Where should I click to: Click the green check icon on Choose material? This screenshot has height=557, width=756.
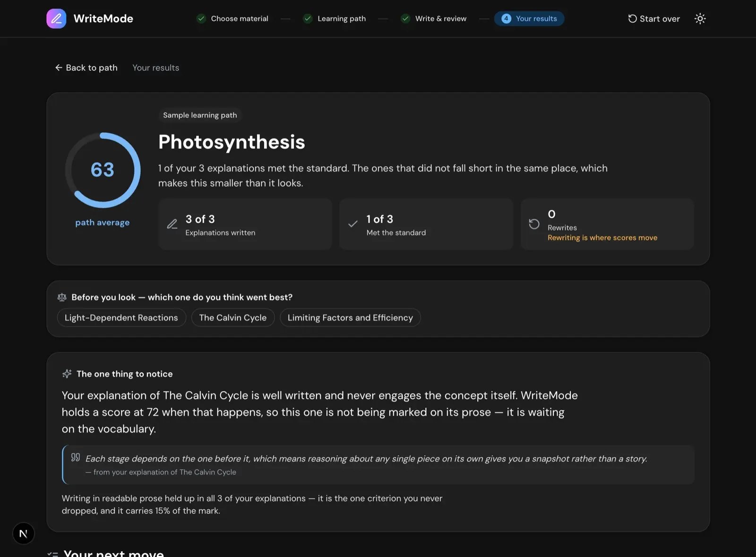[x=201, y=18]
